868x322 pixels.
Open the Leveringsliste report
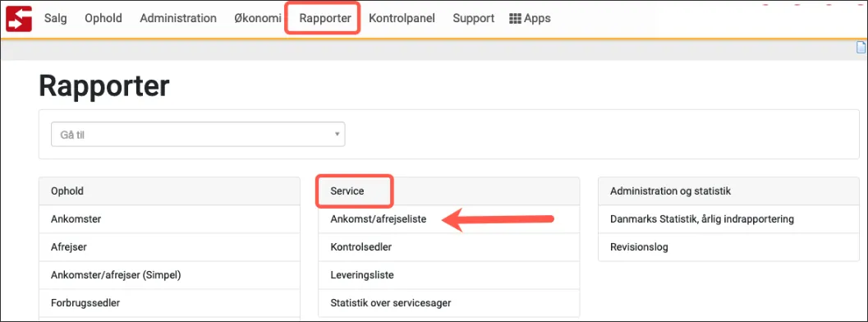coord(449,275)
